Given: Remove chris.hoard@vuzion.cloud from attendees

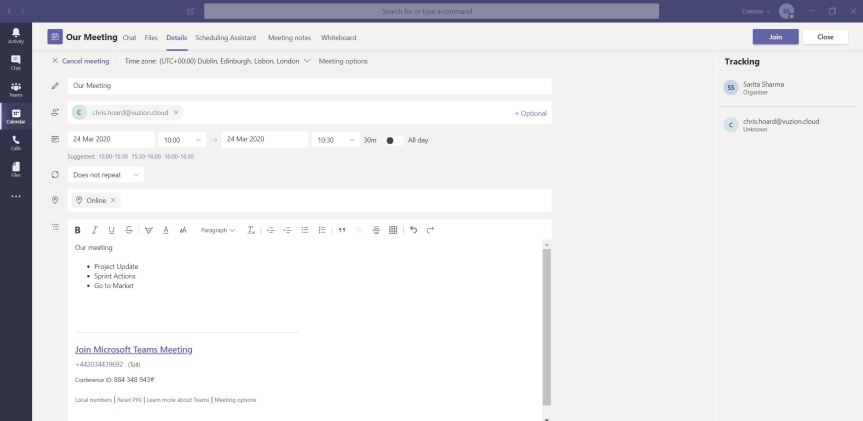Looking at the screenshot, I should coord(176,113).
